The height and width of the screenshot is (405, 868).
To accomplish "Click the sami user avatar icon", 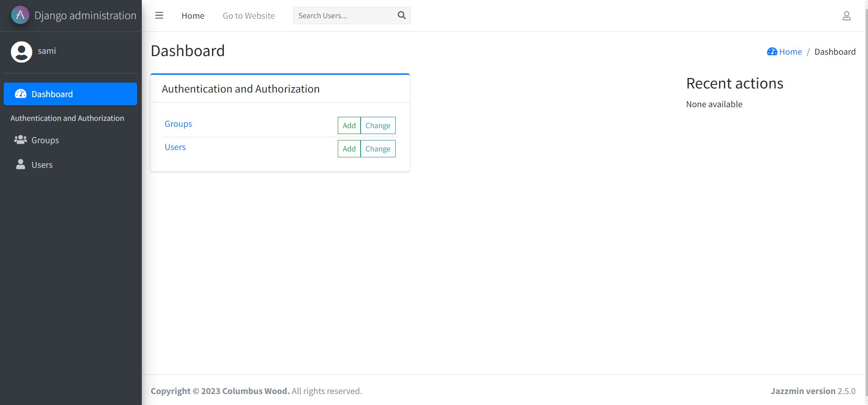I will click(x=21, y=52).
